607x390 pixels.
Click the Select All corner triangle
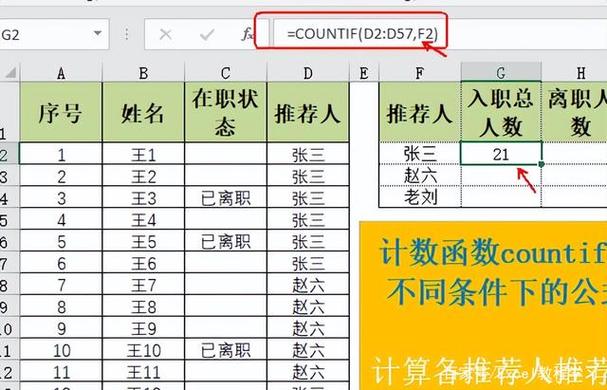point(10,72)
